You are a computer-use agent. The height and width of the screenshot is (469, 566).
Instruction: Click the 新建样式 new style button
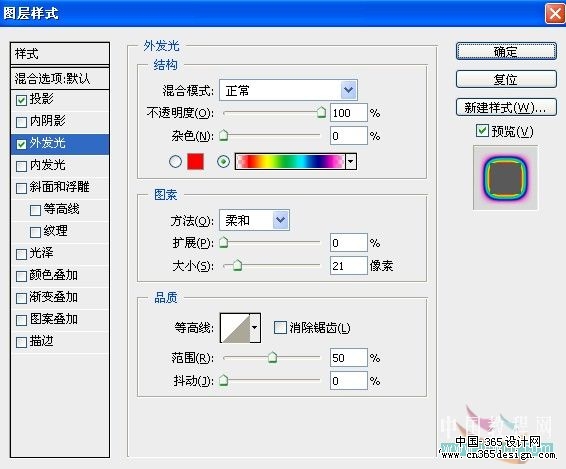tap(506, 107)
